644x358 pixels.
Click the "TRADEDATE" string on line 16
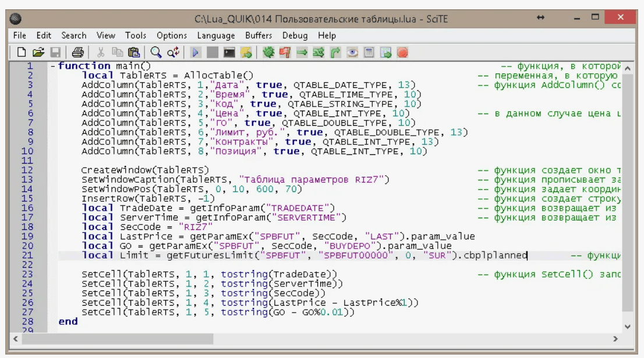click(x=298, y=208)
